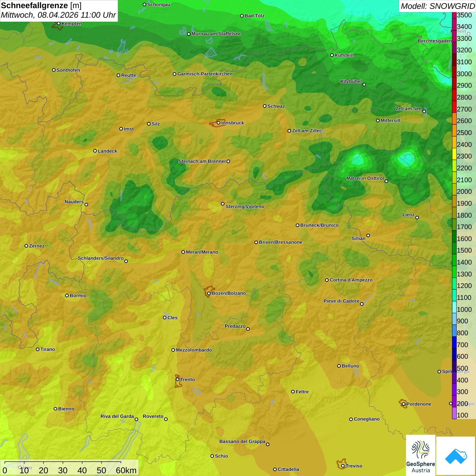This screenshot has width=476, height=476.
Task: Click the Schongau marker dot
Action: click(144, 4)
